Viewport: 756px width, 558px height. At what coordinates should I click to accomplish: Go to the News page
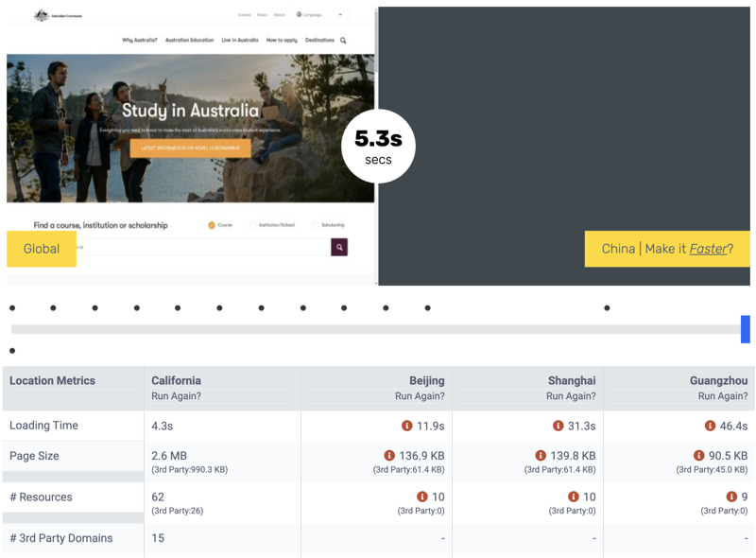click(x=263, y=15)
